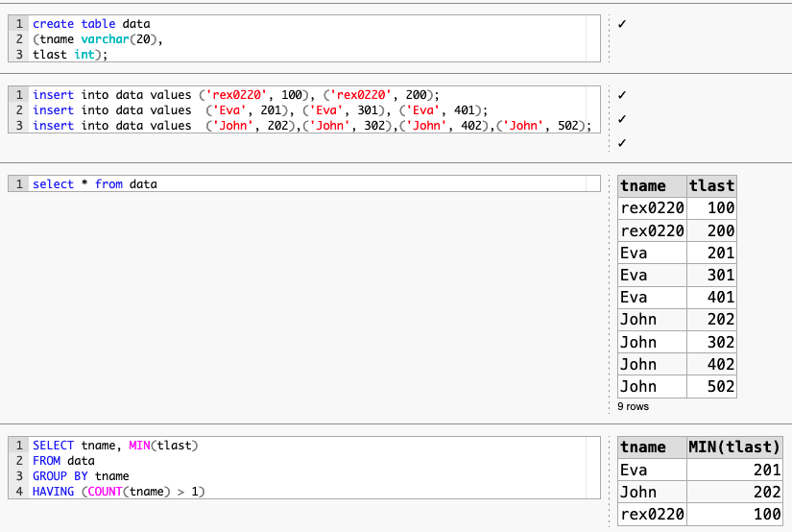Select the cell with value 200 under tlast
This screenshot has height=532, width=792.
(711, 230)
